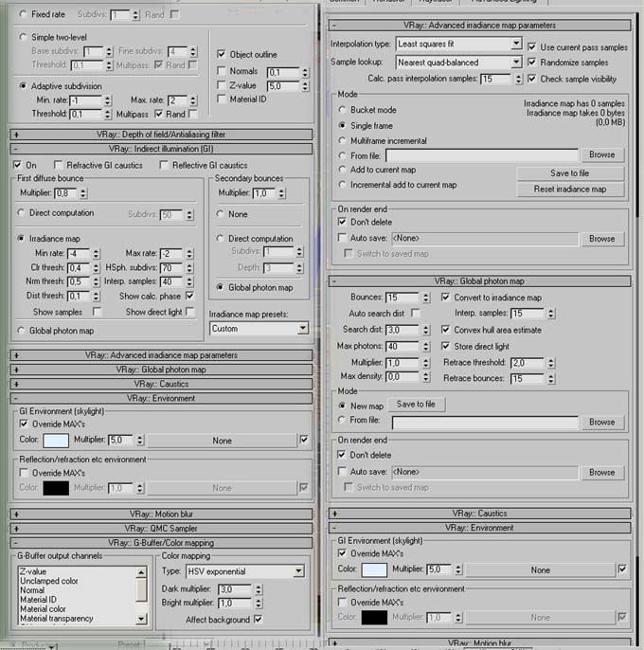Open left reflection/refraction black color swatch
The width and height of the screenshot is (644, 650).
coord(56,488)
